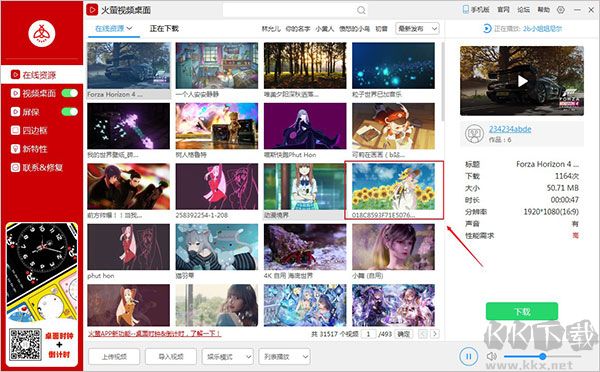The width and height of the screenshot is (600, 372).
Task: Click the thumbnail grid scrollbar
Action: (443, 82)
